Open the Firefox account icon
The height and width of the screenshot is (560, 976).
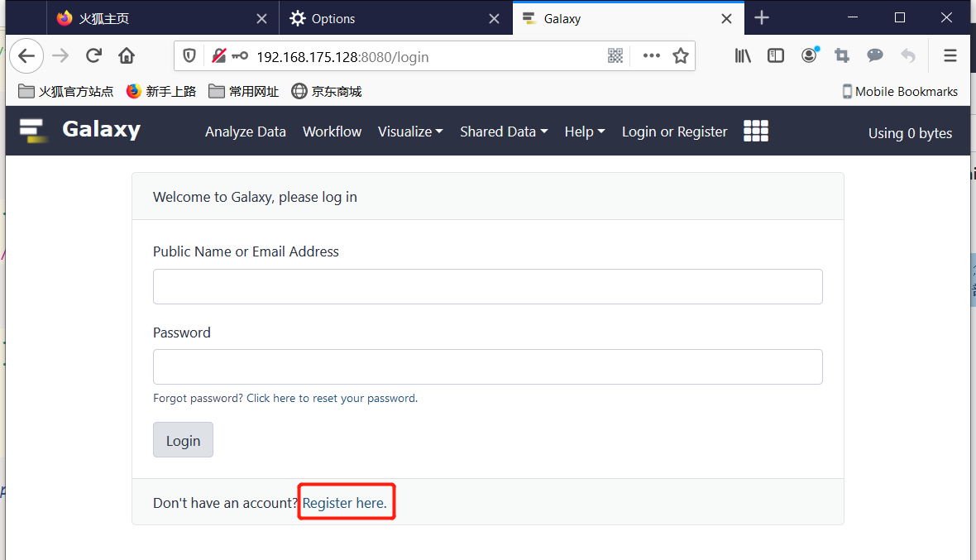click(809, 55)
